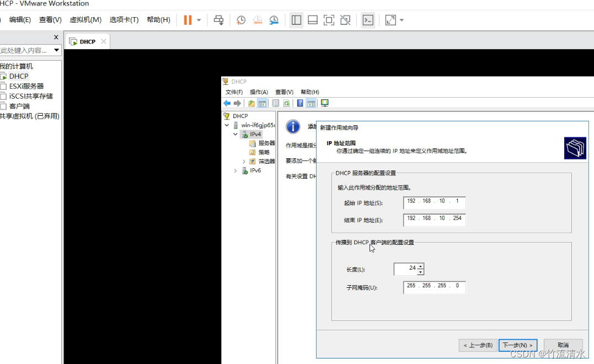Screen dimensions: 594x364
Task: Close the DHCP VM tab
Action: (x=104, y=41)
